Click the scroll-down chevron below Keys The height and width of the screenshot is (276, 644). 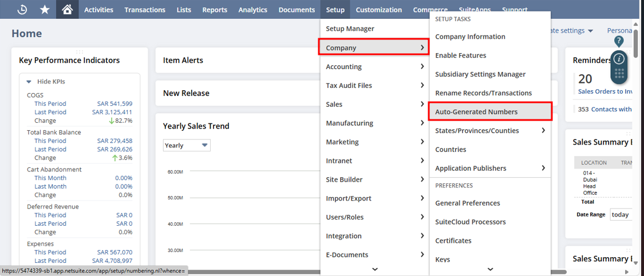[x=490, y=269]
